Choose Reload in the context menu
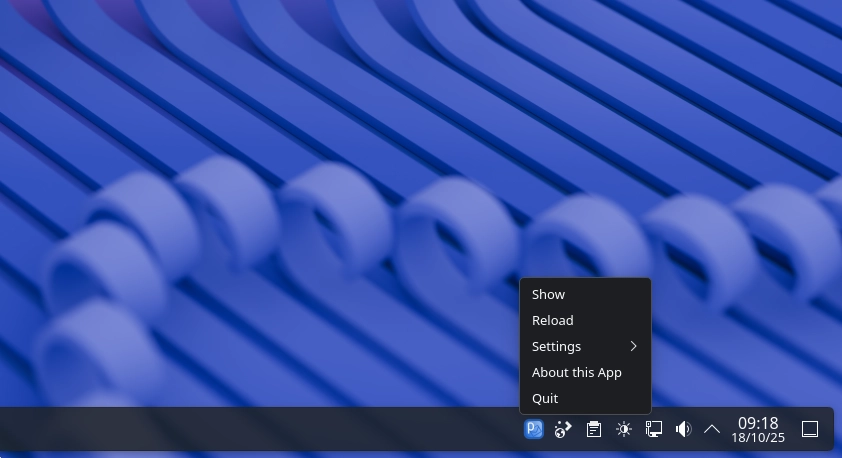This screenshot has width=842, height=458. pos(553,320)
